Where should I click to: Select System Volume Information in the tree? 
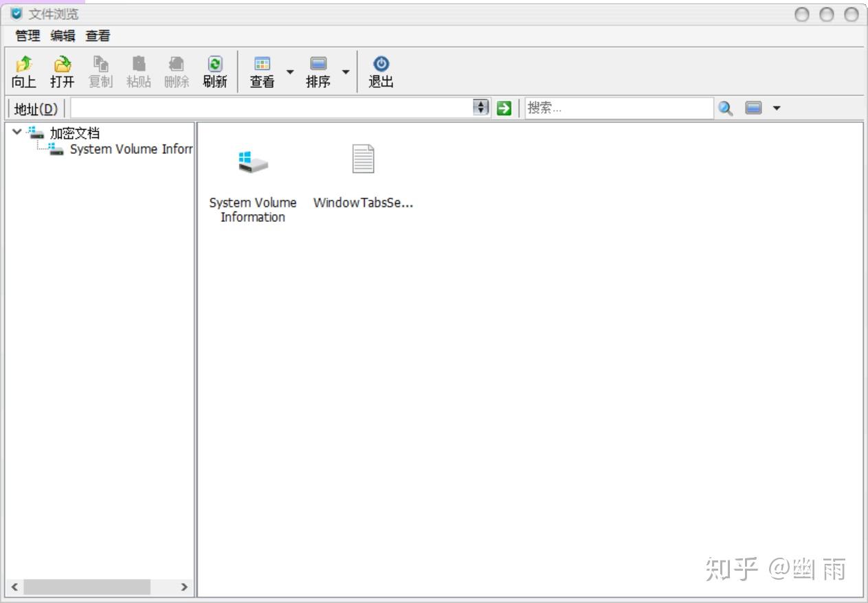pos(131,149)
